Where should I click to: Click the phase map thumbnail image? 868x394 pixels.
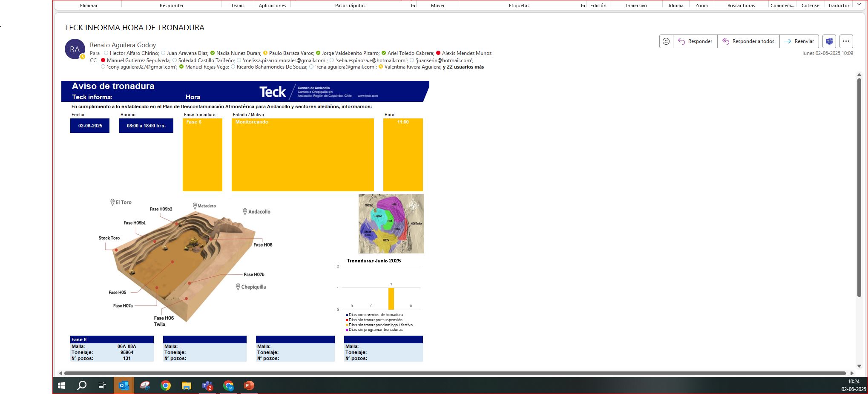(391, 224)
